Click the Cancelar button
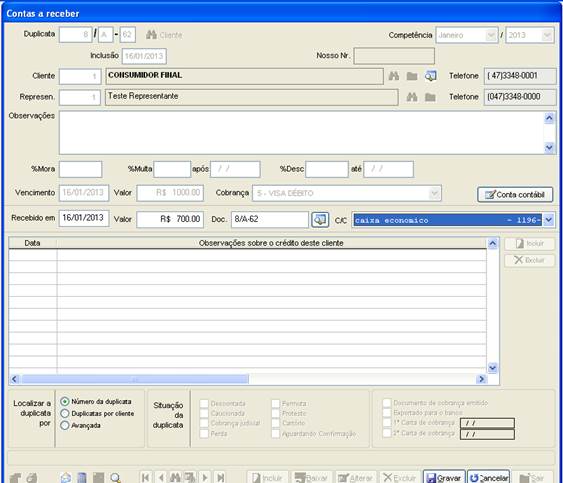 click(489, 478)
